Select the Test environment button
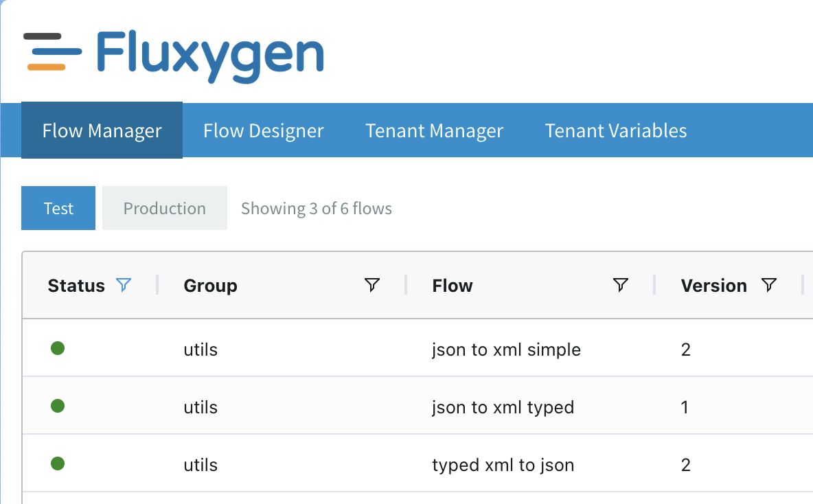Viewport: 813px width, 504px height. 58,208
